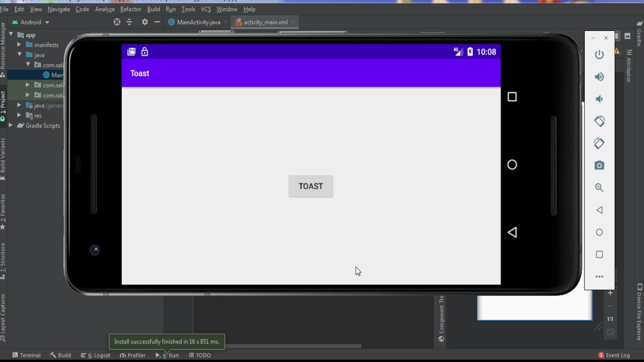
Task: Click the project view target/locate icon
Action: click(117, 22)
